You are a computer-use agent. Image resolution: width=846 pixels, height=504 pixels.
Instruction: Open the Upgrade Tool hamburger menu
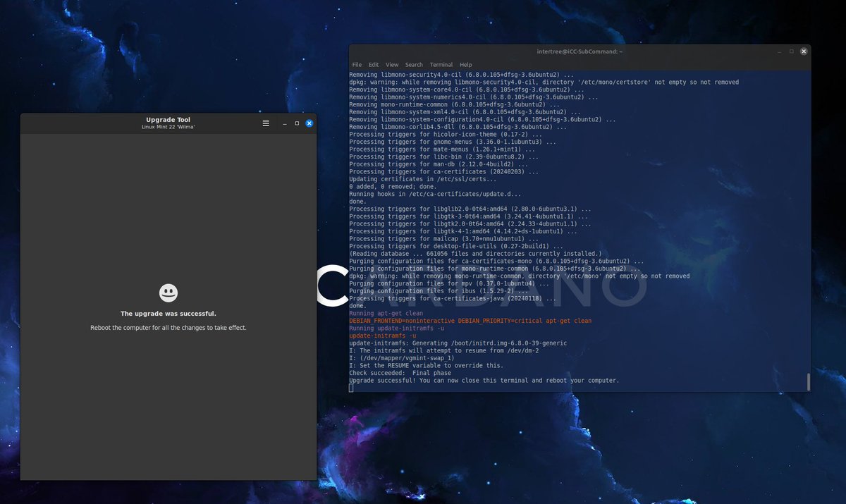pyautogui.click(x=266, y=123)
